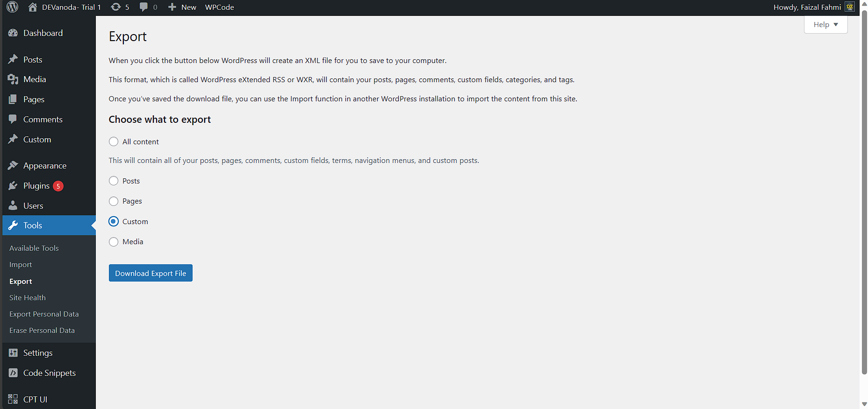Click the Appearance paintbrush icon
This screenshot has width=868, height=409.
coord(13,166)
